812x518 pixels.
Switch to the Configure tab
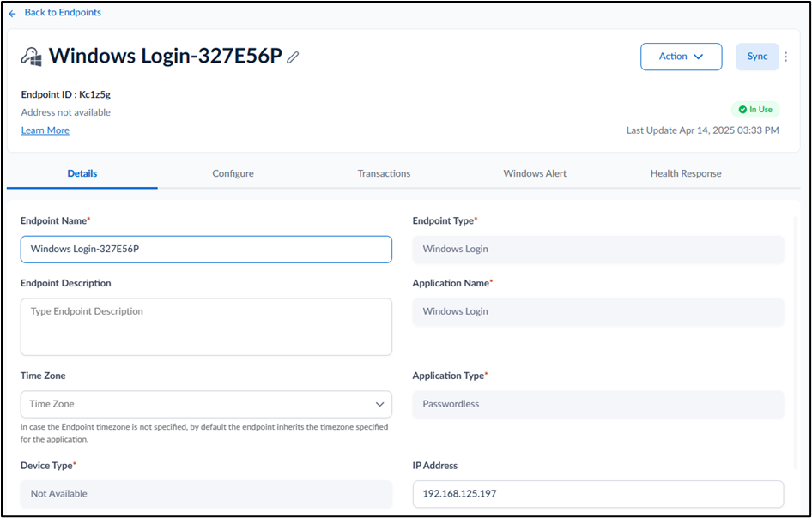(x=233, y=173)
